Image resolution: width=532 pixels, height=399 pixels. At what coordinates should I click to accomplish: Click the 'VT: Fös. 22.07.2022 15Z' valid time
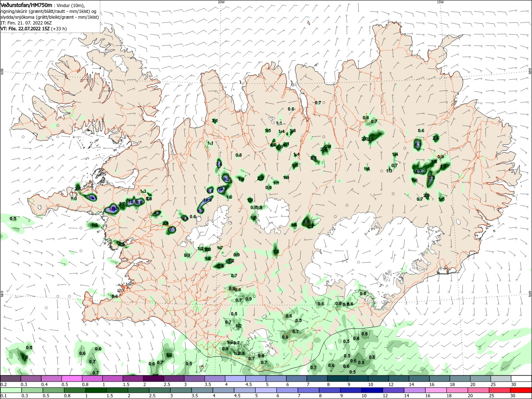click(x=25, y=29)
